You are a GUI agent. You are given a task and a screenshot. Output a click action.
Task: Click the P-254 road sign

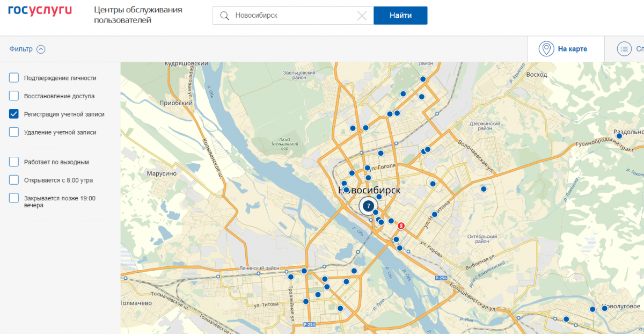(309, 324)
